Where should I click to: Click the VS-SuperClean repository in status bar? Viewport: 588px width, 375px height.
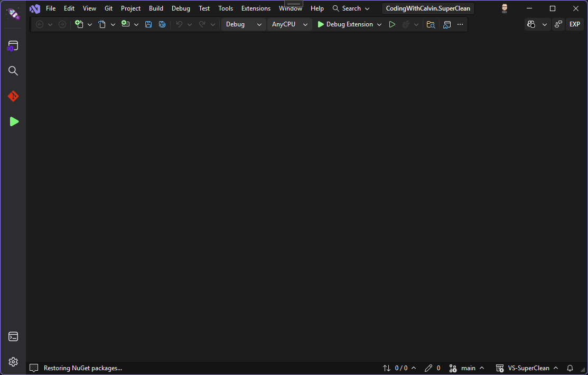[527, 368]
